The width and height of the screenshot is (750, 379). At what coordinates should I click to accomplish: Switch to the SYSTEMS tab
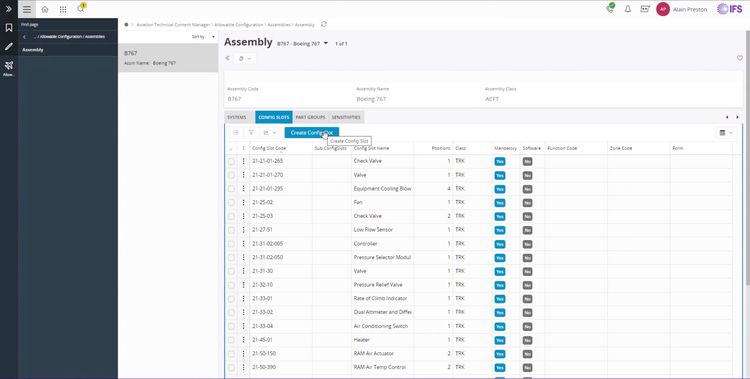pyautogui.click(x=237, y=117)
